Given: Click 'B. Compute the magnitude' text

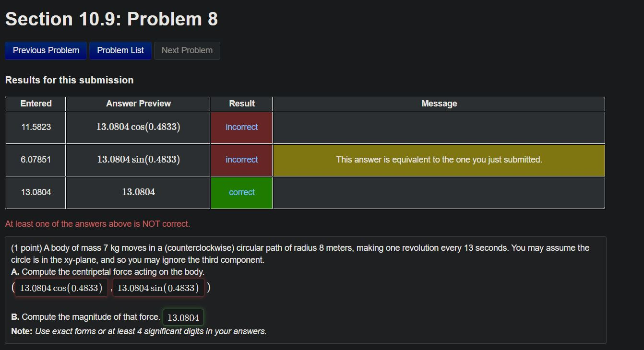Looking at the screenshot, I should 86,317.
